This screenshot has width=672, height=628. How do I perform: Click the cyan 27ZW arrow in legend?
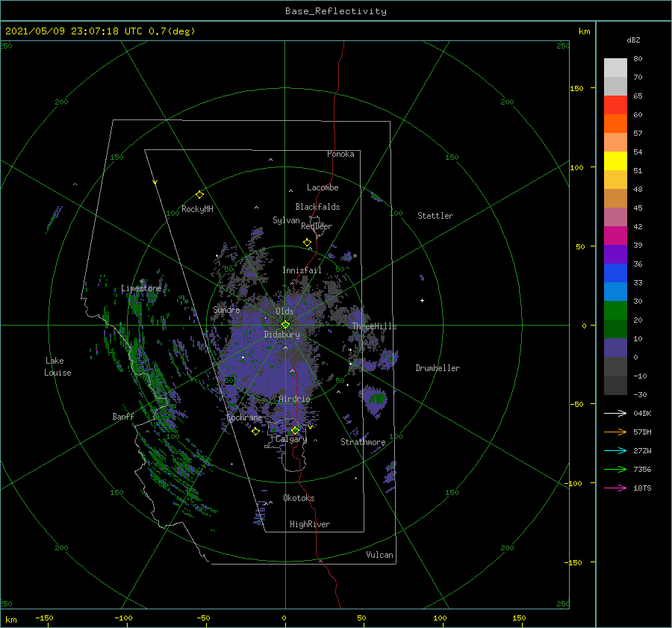615,450
